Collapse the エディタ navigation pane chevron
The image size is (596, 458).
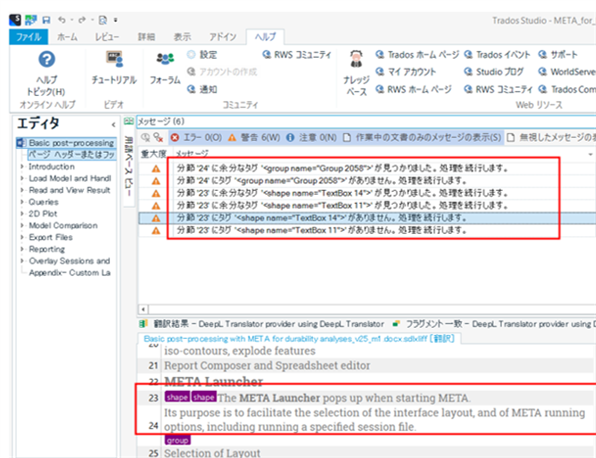click(113, 125)
